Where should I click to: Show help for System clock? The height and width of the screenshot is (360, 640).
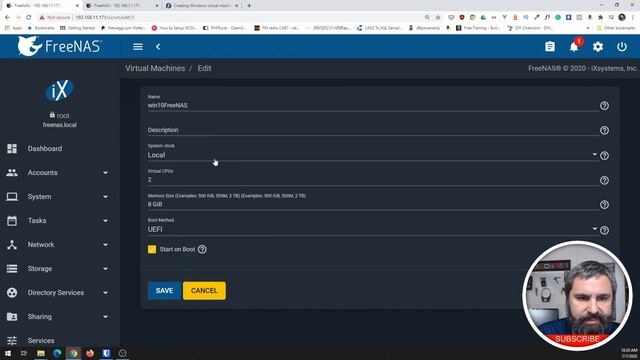point(604,156)
